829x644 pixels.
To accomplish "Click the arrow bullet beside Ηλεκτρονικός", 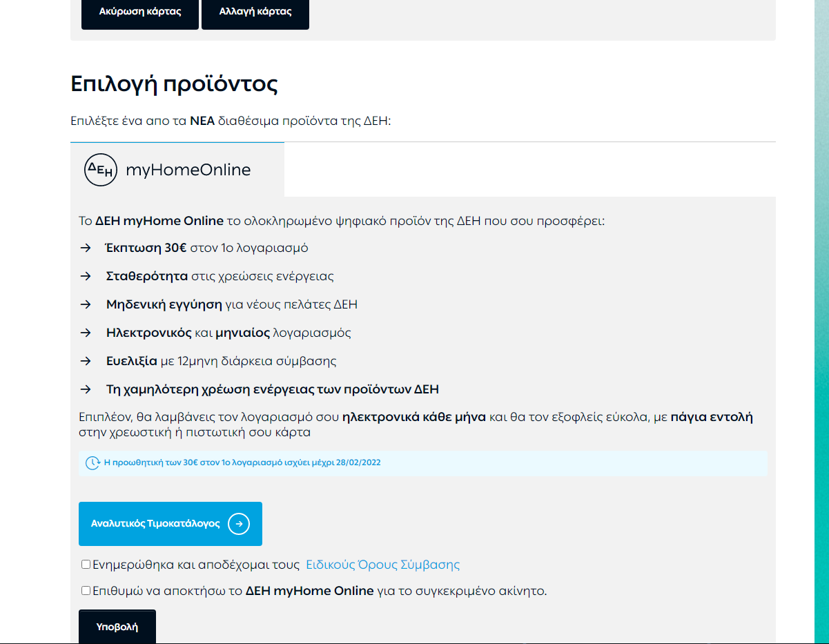I will 86,333.
